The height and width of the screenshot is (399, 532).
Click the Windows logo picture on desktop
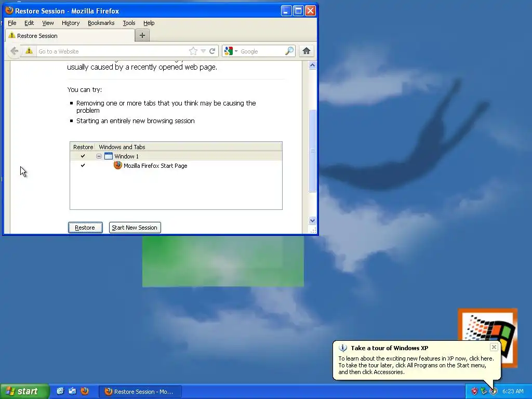click(487, 338)
